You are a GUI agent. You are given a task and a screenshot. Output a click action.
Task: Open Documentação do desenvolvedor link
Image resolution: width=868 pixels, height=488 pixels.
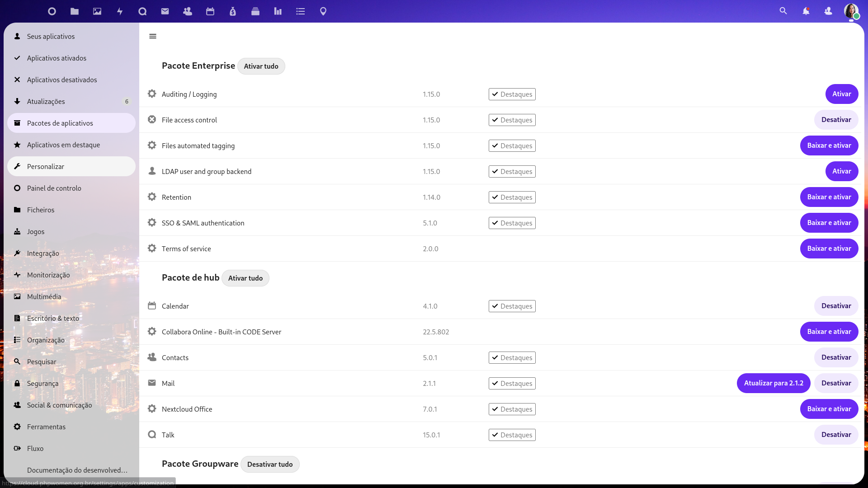pyautogui.click(x=77, y=470)
